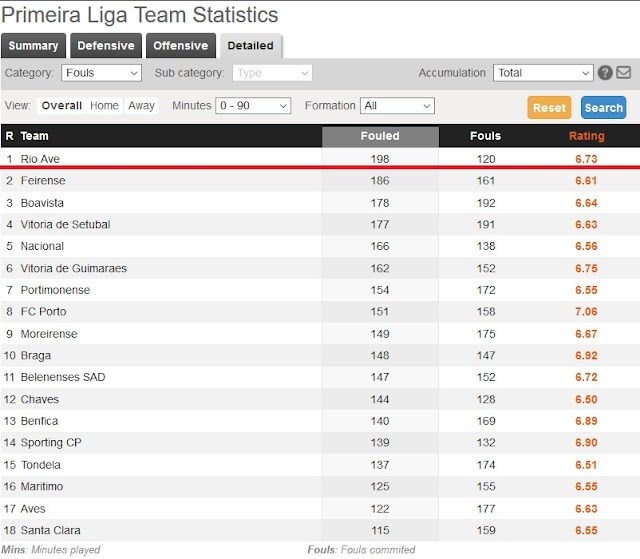Open the help question mark icon
The width and height of the screenshot is (640, 559).
pyautogui.click(x=605, y=73)
